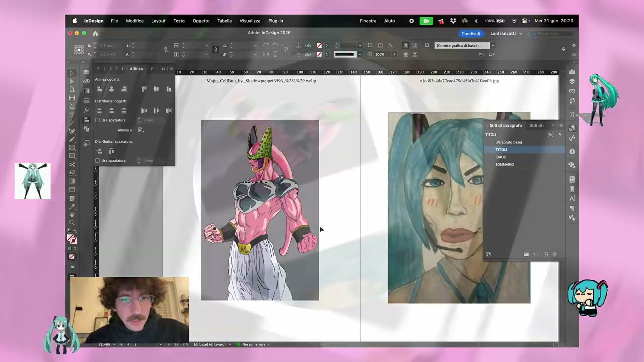This screenshot has width=644, height=362.
Task: Create new style group folder icon
Action: tap(526, 255)
